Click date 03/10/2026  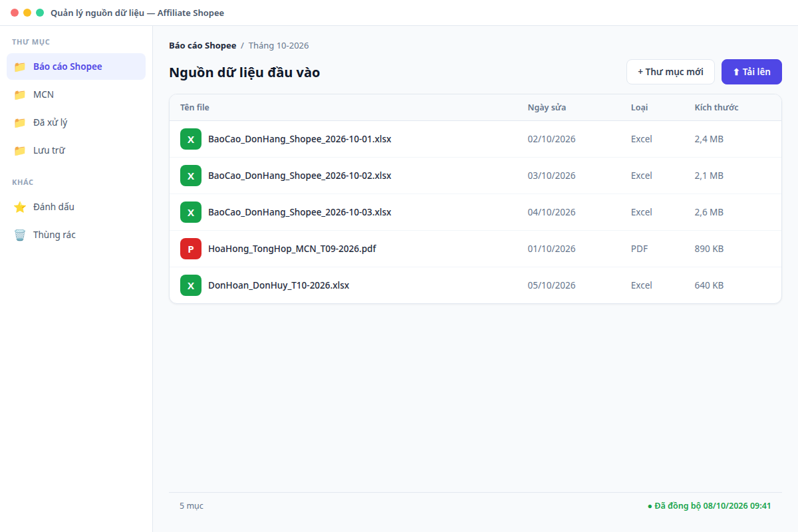(x=551, y=176)
